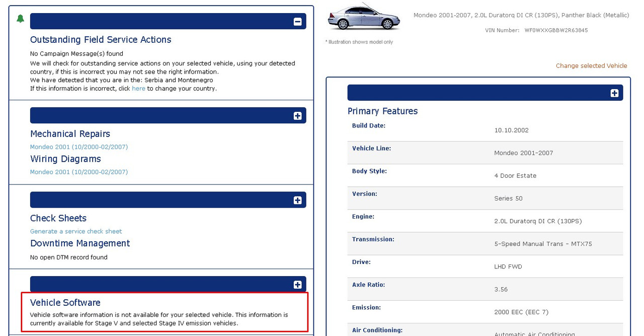Expand the Vehicle Software panel
This screenshot has width=644, height=336.
pyautogui.click(x=297, y=285)
